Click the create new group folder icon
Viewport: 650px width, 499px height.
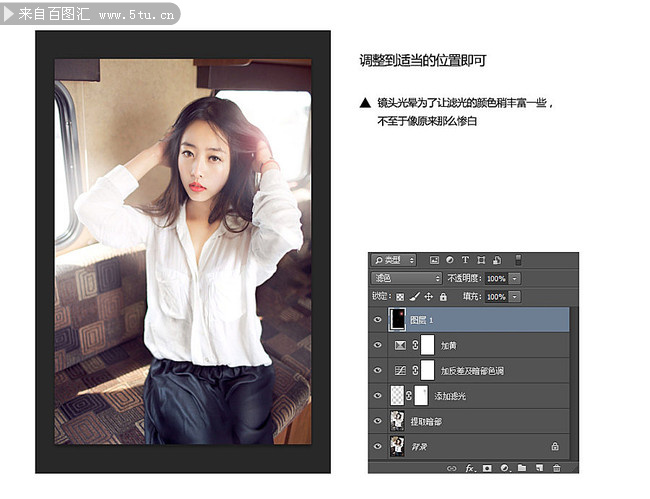point(522,467)
